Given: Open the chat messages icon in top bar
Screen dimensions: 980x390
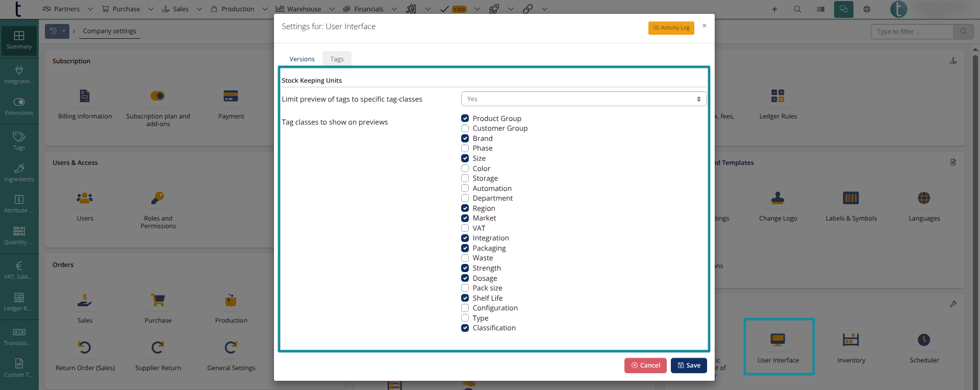Looking at the screenshot, I should 844,9.
